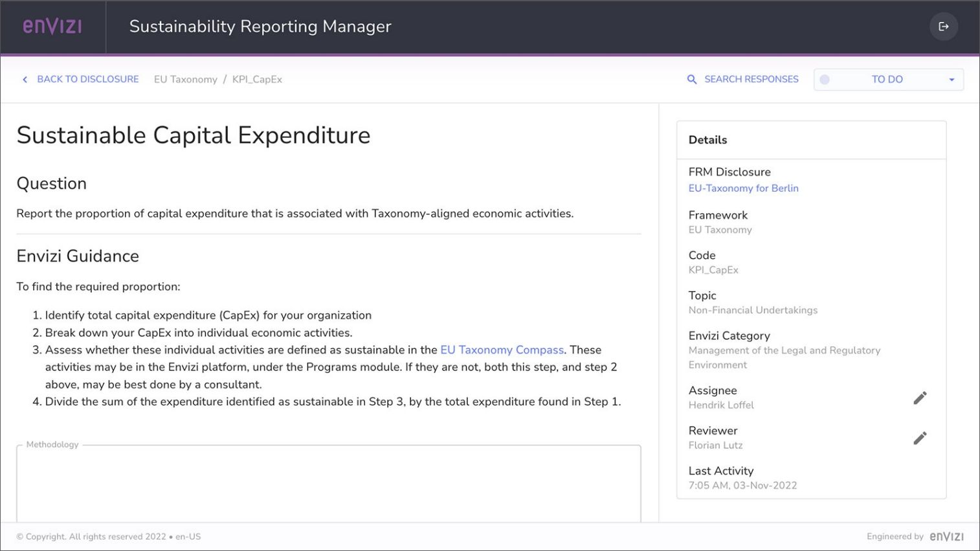
Task: Click the back chevron arrow icon
Action: (x=25, y=79)
